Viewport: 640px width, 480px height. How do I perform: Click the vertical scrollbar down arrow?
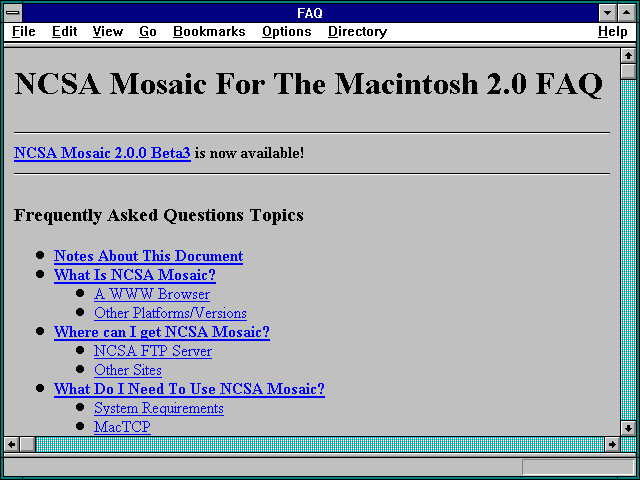628,428
